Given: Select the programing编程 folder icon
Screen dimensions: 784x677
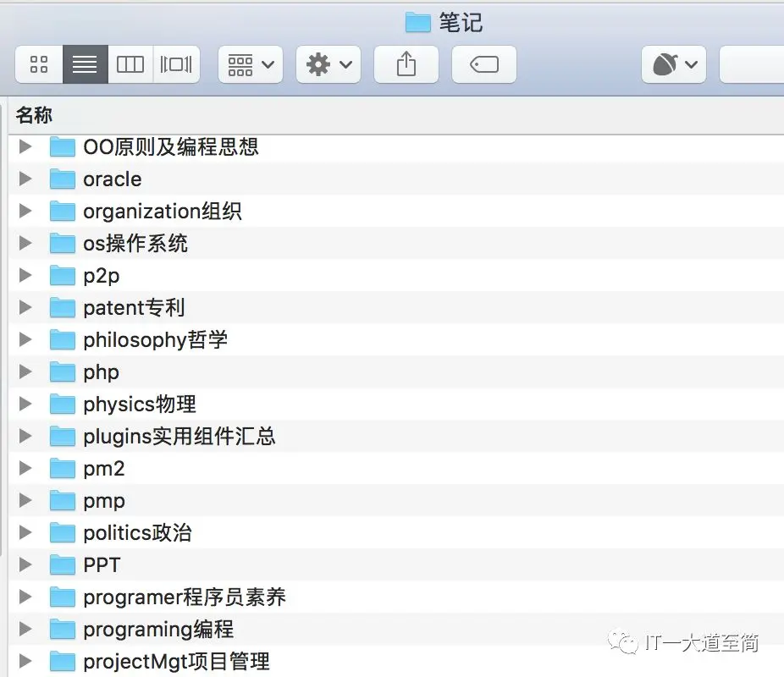Looking at the screenshot, I should pos(63,629).
